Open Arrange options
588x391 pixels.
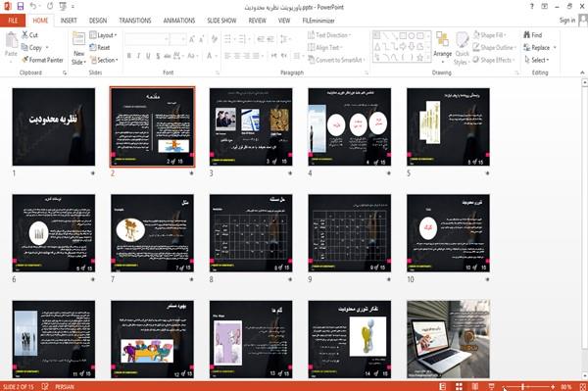(x=443, y=46)
